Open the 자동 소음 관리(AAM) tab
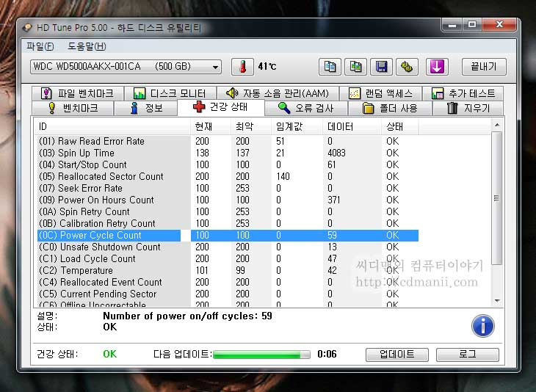536x392 pixels. coord(278,93)
